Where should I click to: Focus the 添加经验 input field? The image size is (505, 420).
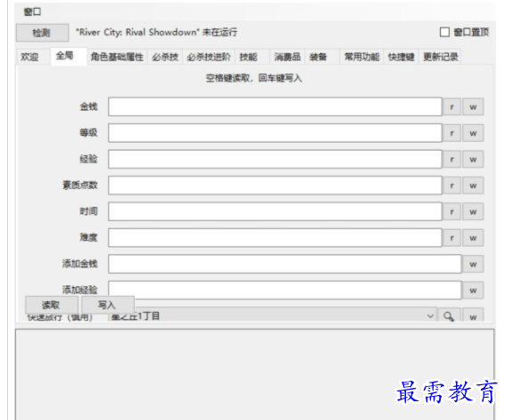(285, 291)
